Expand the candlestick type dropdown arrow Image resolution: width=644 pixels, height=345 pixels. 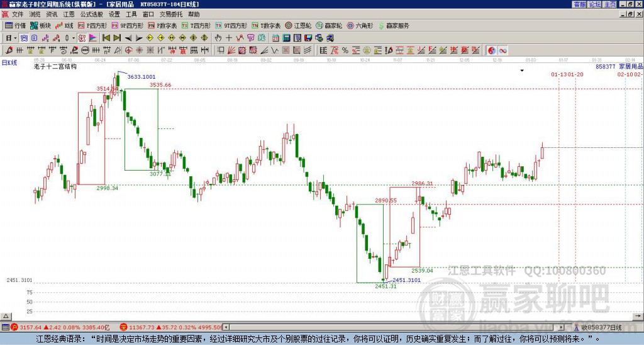tap(74, 38)
